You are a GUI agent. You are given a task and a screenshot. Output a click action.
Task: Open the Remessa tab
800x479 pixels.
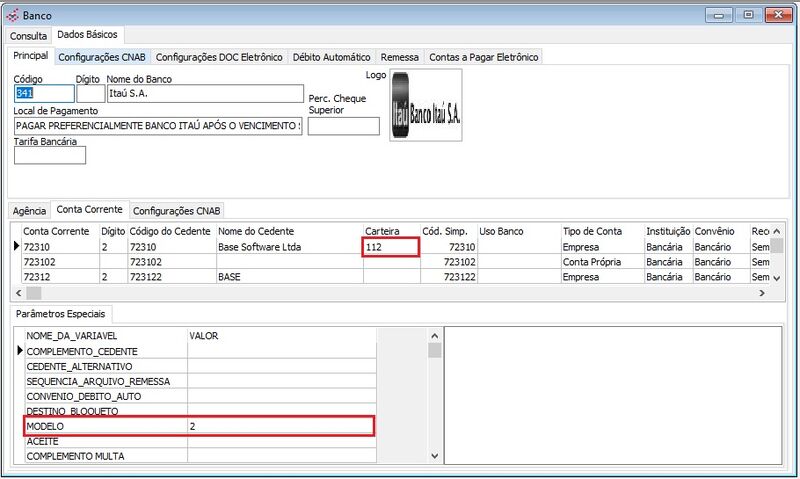(401, 57)
